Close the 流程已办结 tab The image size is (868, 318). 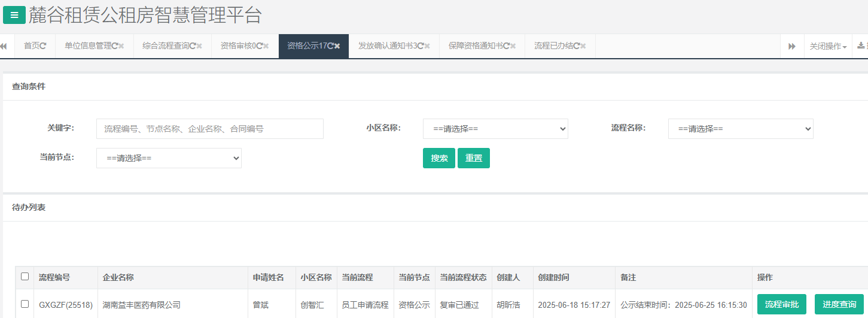coord(583,46)
